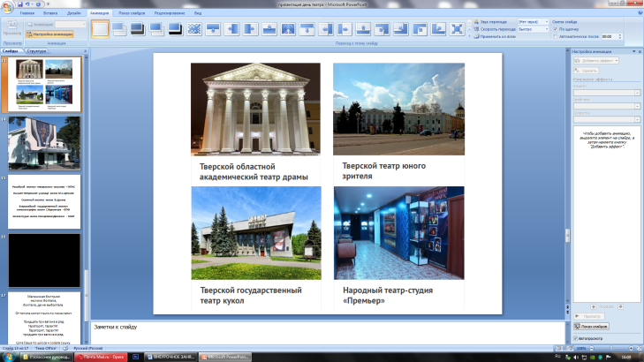The height and width of the screenshot is (362, 644).
Task: Toggle the Автопросмотр checkbox
Action: point(575,337)
